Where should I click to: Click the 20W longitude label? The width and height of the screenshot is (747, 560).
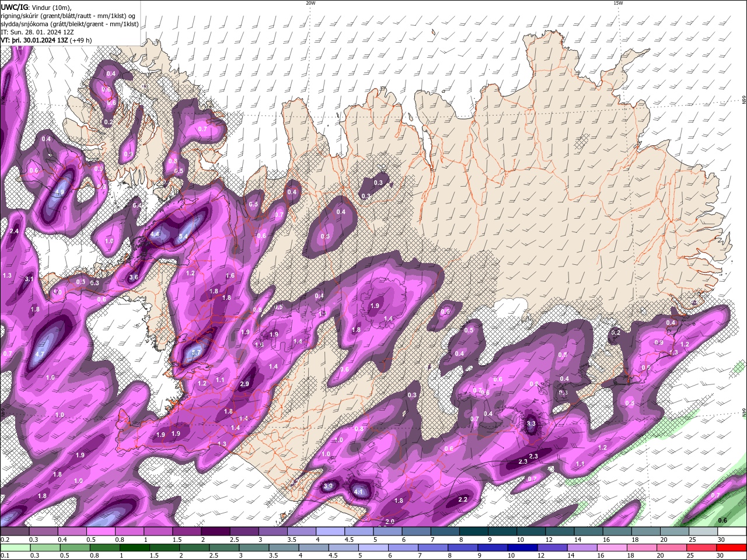point(310,3)
